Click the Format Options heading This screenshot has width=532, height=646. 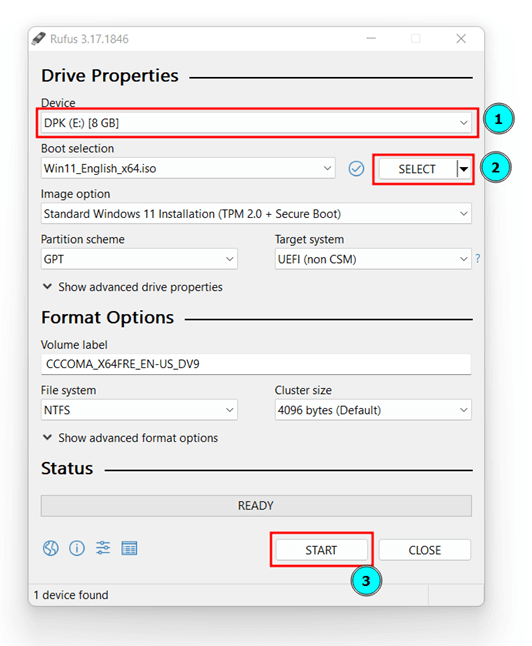coord(107,318)
